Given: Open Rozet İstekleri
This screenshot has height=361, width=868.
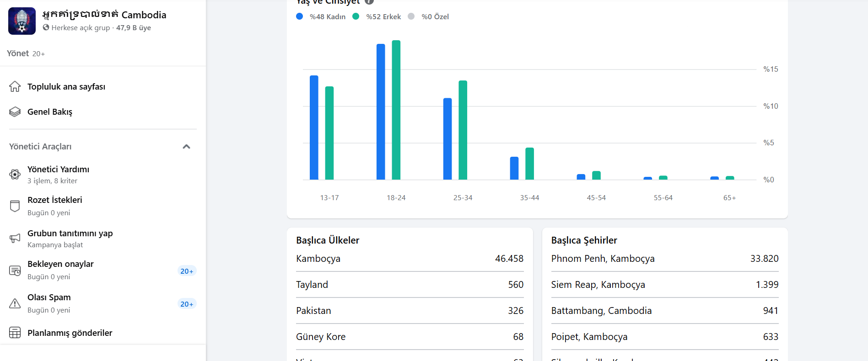Looking at the screenshot, I should pyautogui.click(x=103, y=206).
